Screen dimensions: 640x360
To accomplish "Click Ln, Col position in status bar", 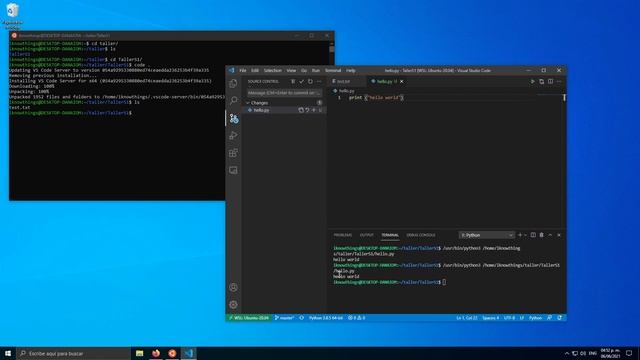I will [467, 318].
